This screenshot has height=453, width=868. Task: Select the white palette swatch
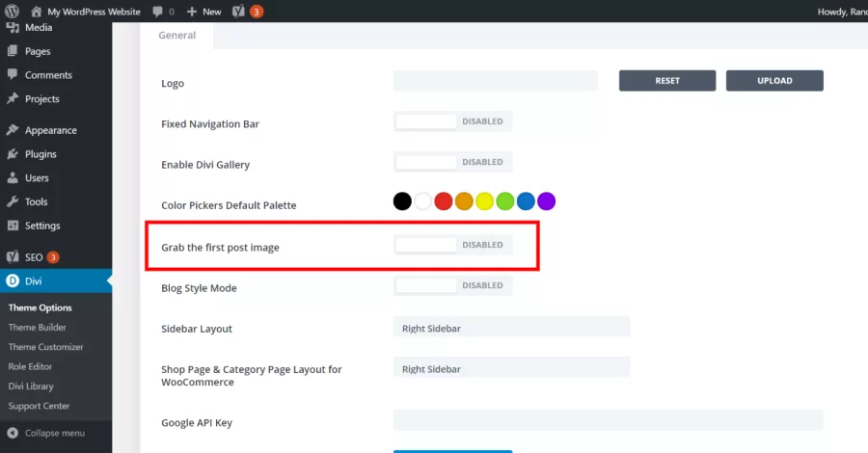(423, 201)
